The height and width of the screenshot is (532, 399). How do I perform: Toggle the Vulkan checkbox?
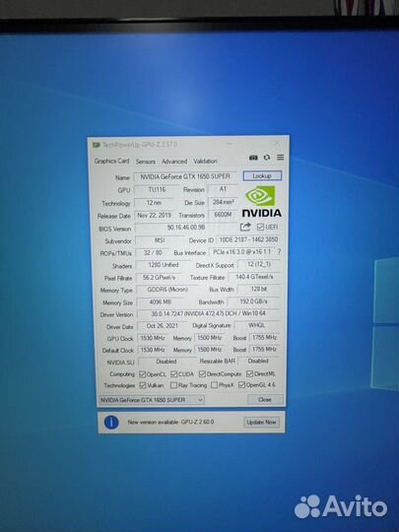coord(143,385)
